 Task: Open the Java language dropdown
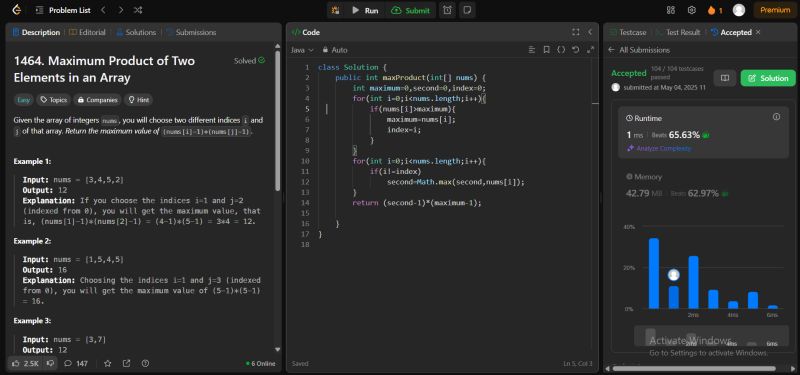coord(303,50)
